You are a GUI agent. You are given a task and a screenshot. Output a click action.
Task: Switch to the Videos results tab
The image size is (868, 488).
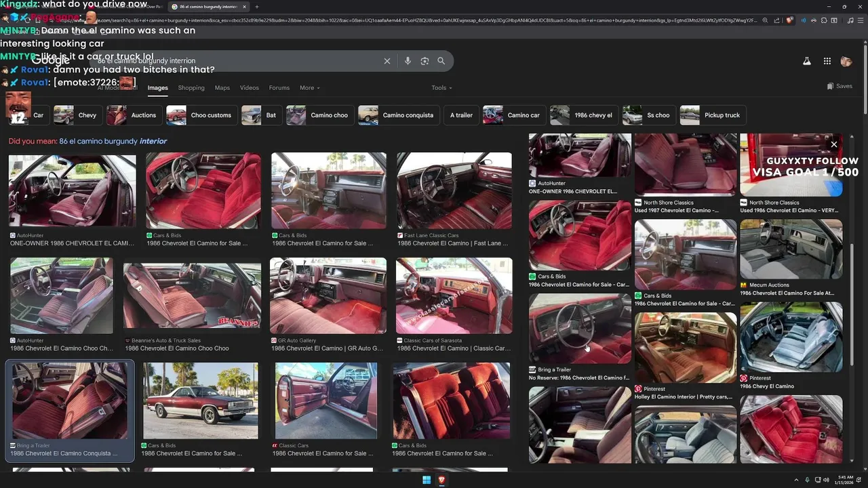[x=249, y=87]
